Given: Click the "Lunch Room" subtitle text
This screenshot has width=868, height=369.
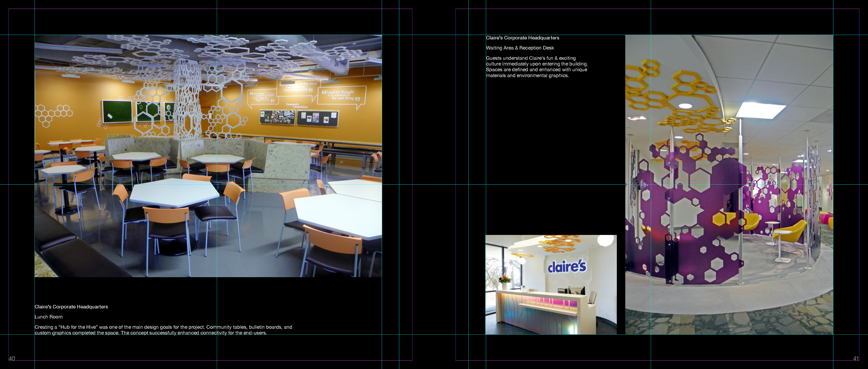Looking at the screenshot, I should click(x=49, y=317).
